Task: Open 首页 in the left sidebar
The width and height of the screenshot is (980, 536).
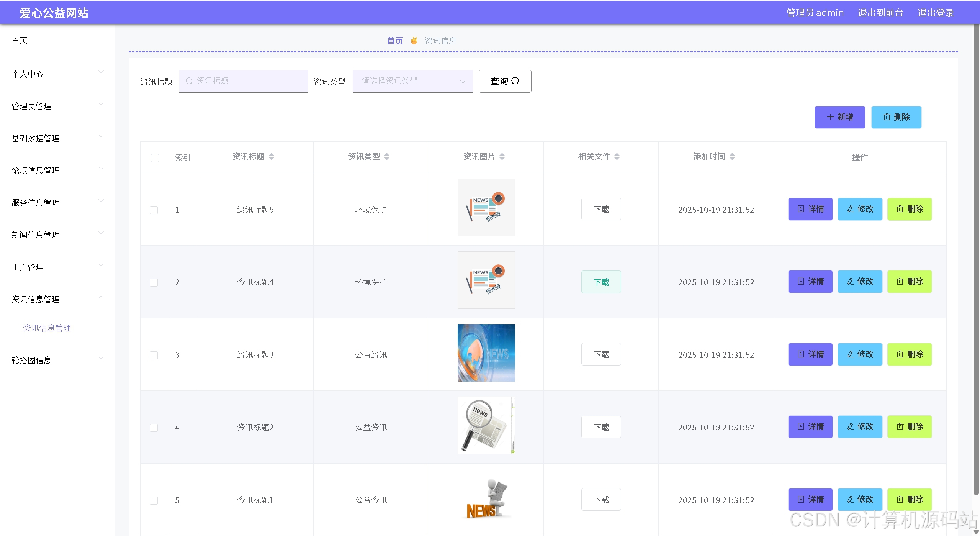Action: pyautogui.click(x=20, y=41)
